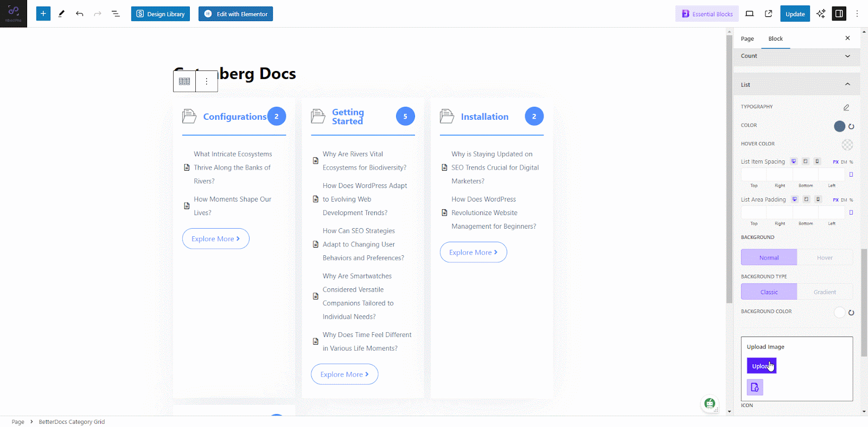Select desktop device for List Item Spacing

794,161
